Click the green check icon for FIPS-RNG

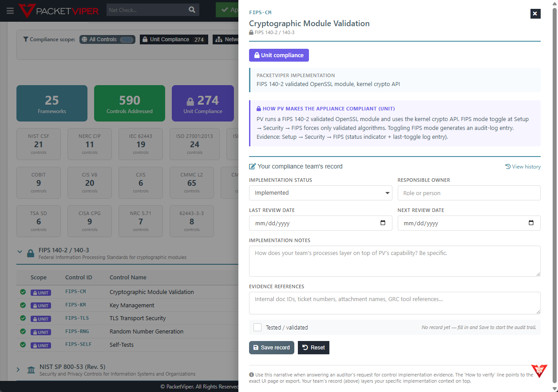click(23, 331)
